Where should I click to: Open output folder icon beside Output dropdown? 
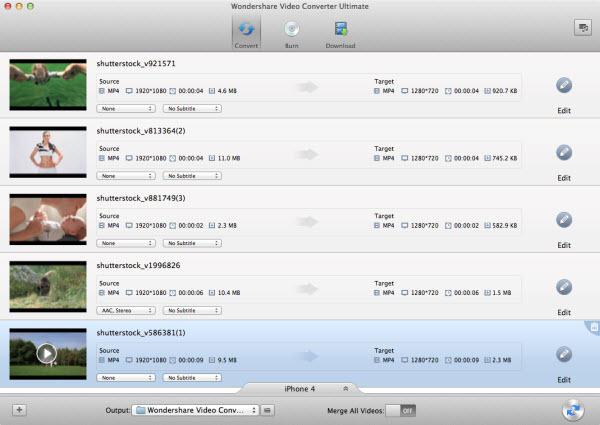pos(267,410)
